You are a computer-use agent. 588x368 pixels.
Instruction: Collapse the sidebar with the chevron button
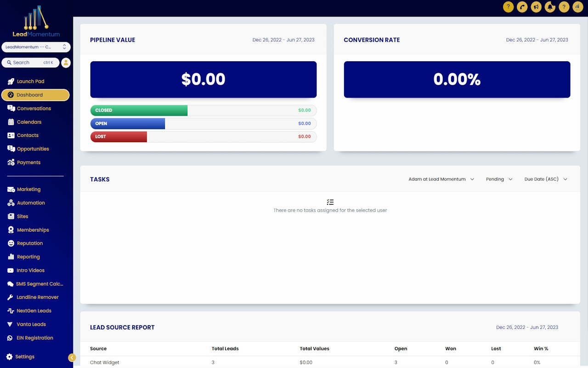tap(72, 357)
